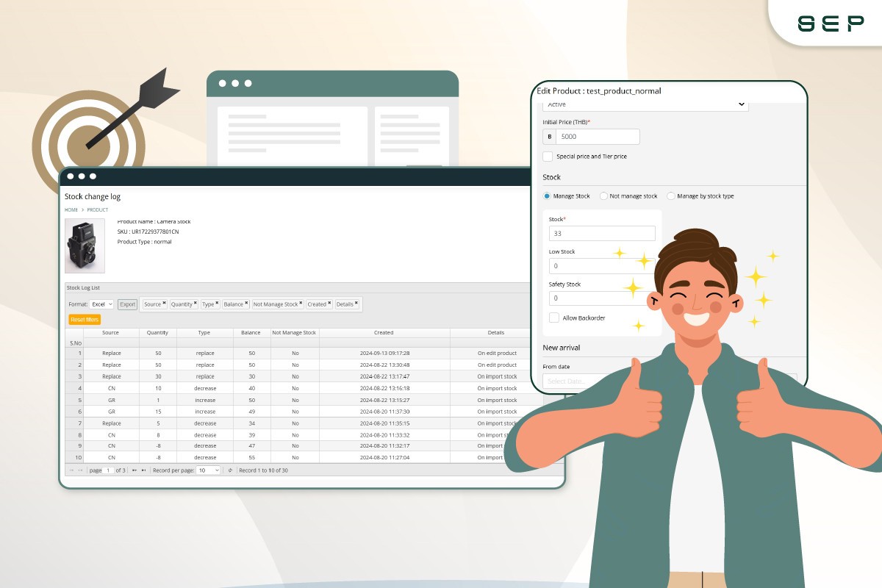The width and height of the screenshot is (882, 588).
Task: Remove the Details column tag
Action: coord(356,303)
